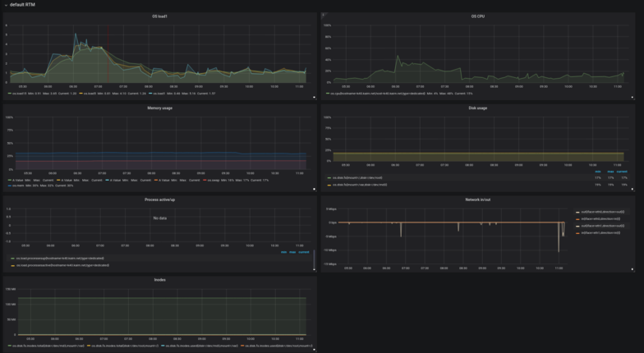Open the Network in/out panel title menu

(x=478, y=199)
